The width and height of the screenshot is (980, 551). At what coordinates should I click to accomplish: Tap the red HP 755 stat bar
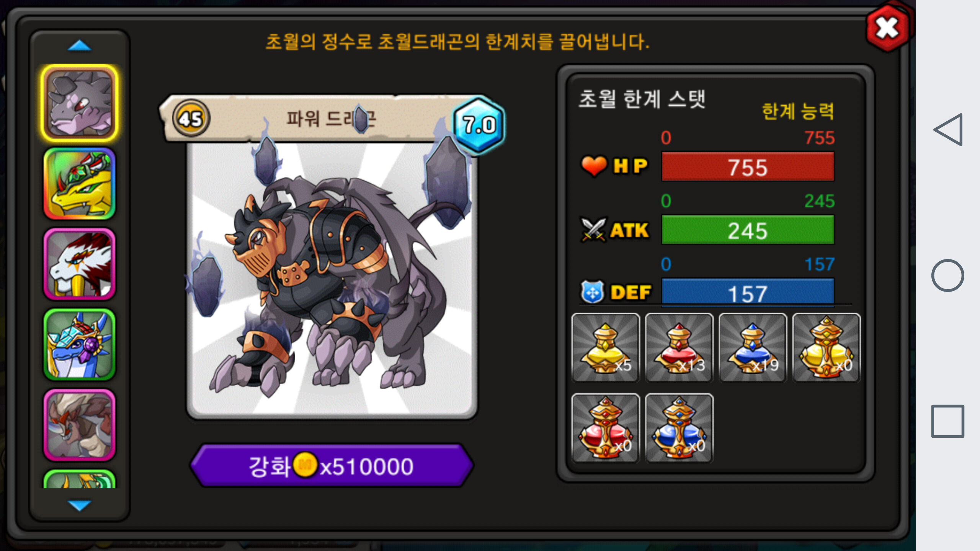pos(748,167)
